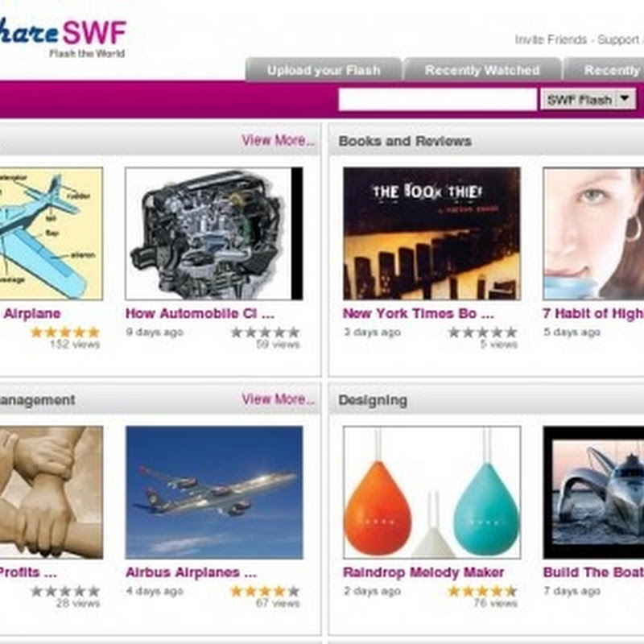The width and height of the screenshot is (644, 644).
Task: Switch to Recently Watched tab
Action: point(482,70)
